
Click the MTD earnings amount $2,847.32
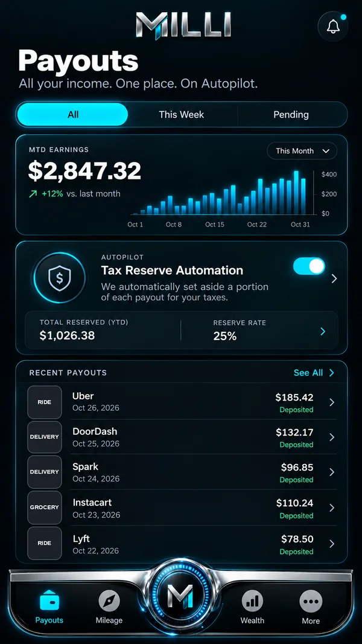(x=84, y=171)
